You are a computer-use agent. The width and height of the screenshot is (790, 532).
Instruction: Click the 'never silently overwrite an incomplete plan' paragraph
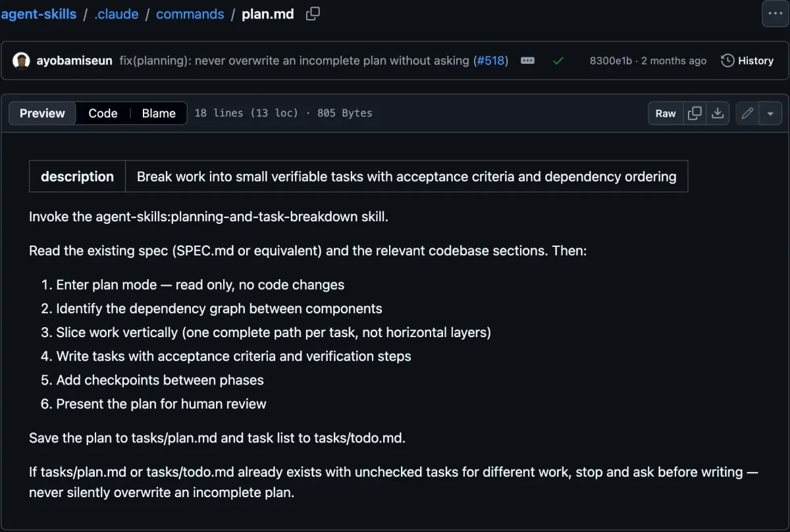394,482
